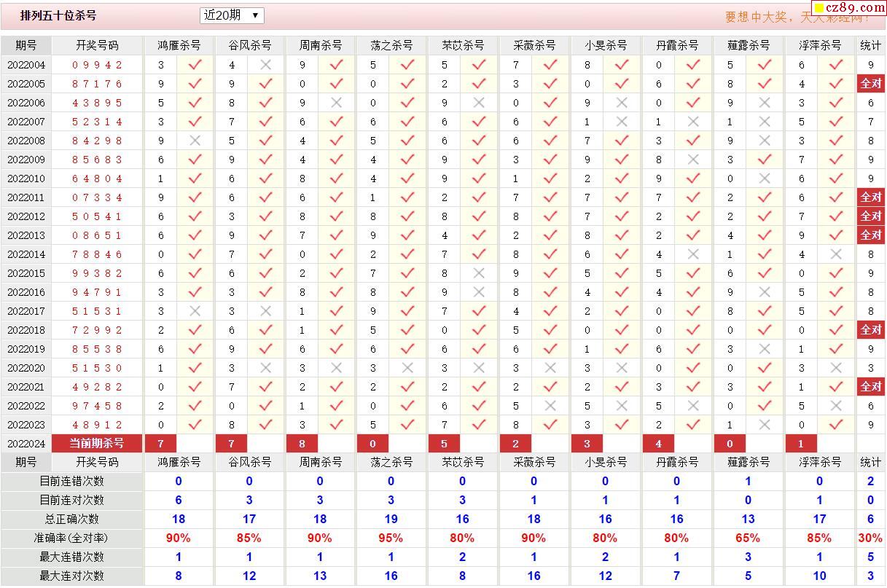Click the 排列五十位杀号 page title
This screenshot has width=887, height=588.
pyautogui.click(x=58, y=15)
